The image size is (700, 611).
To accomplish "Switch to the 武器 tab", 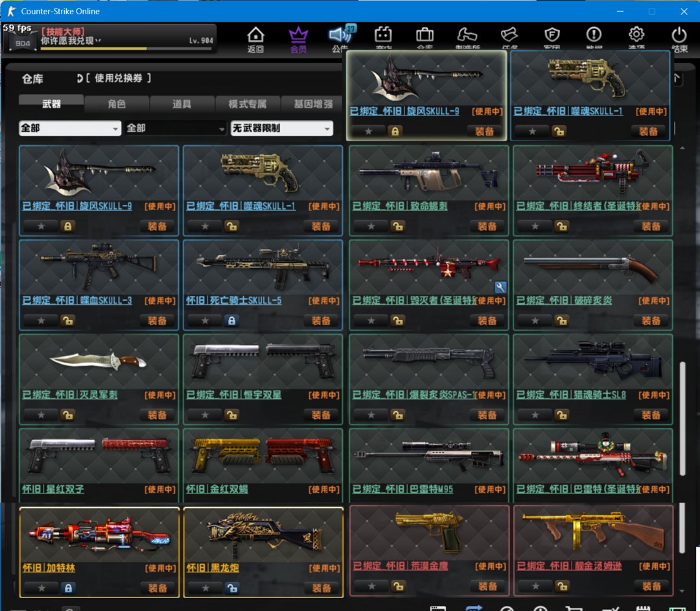I will tap(51, 104).
